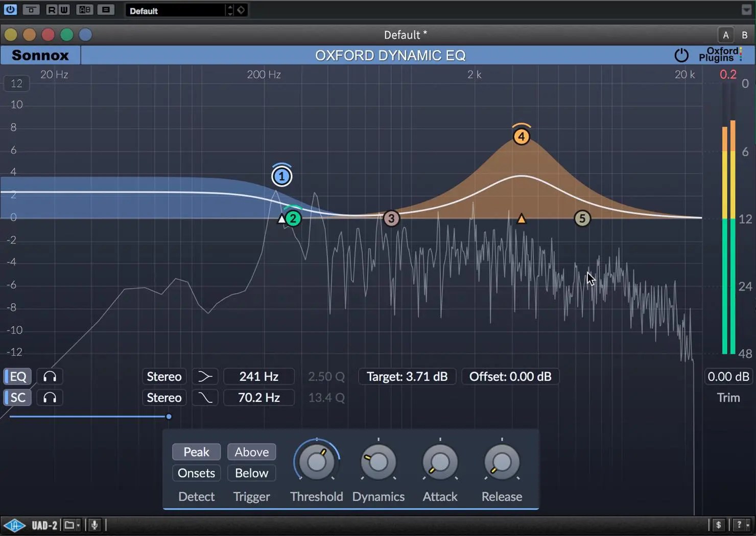Click the 241 Hz frequency field
The height and width of the screenshot is (536, 756).
[259, 377]
